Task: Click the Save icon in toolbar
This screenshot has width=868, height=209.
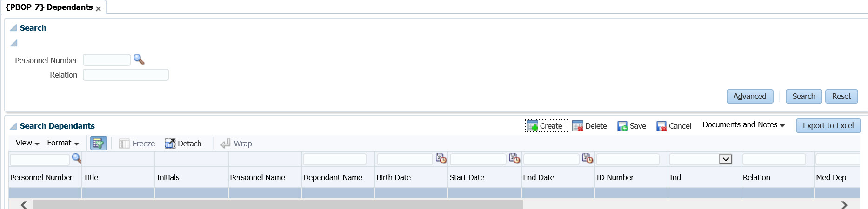Action: pos(622,126)
